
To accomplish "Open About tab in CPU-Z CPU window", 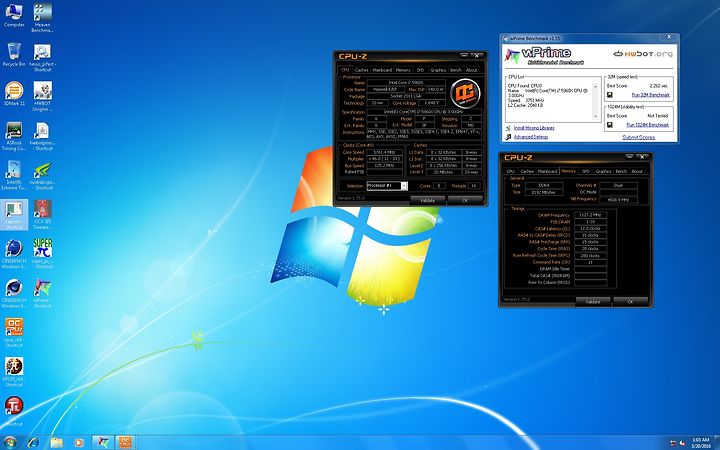I will coord(472,70).
